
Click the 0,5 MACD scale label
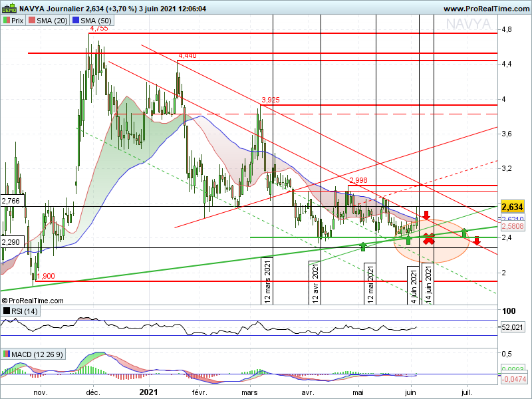(x=507, y=354)
